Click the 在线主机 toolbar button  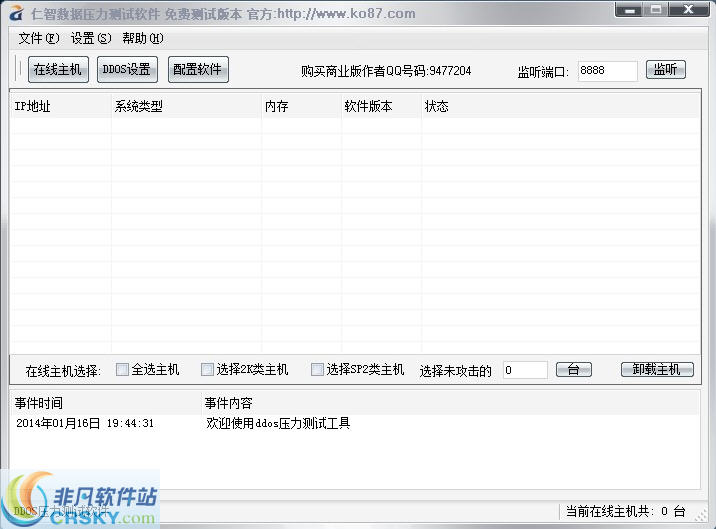[x=58, y=69]
